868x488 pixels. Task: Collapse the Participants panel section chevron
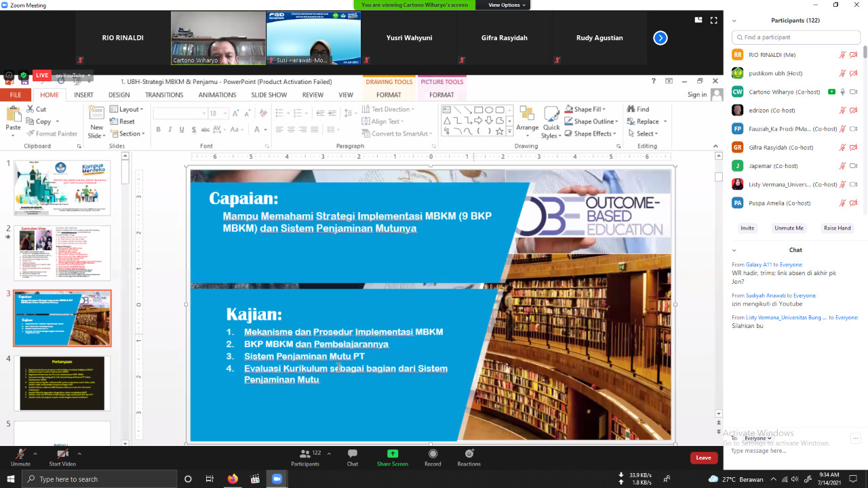(x=734, y=21)
